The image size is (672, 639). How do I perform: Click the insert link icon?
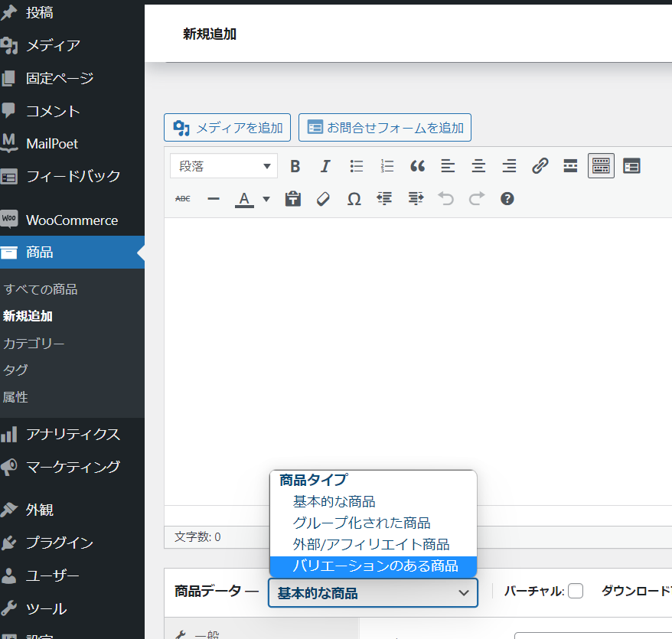[540, 166]
